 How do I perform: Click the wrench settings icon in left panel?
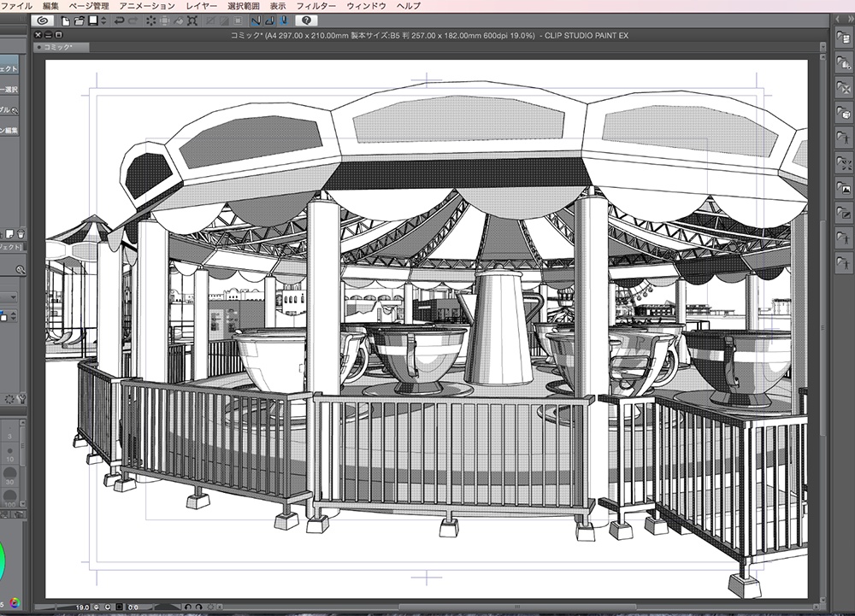pyautogui.click(x=22, y=399)
